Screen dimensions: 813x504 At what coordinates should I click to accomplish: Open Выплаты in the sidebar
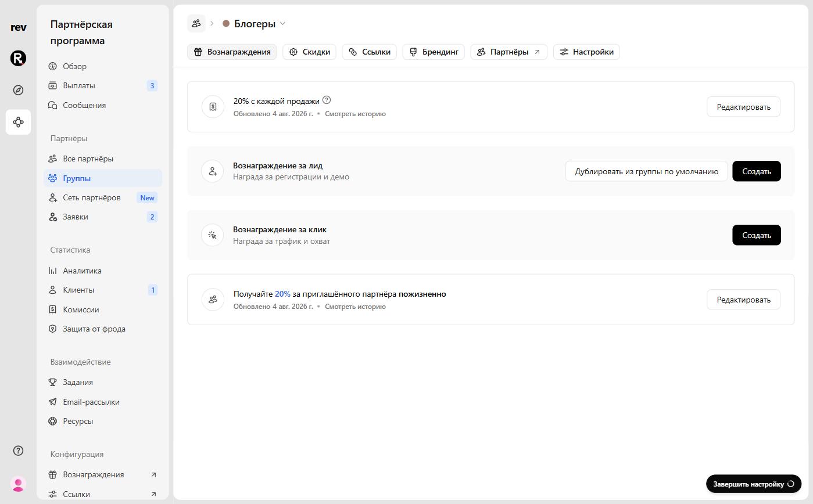pyautogui.click(x=103, y=85)
